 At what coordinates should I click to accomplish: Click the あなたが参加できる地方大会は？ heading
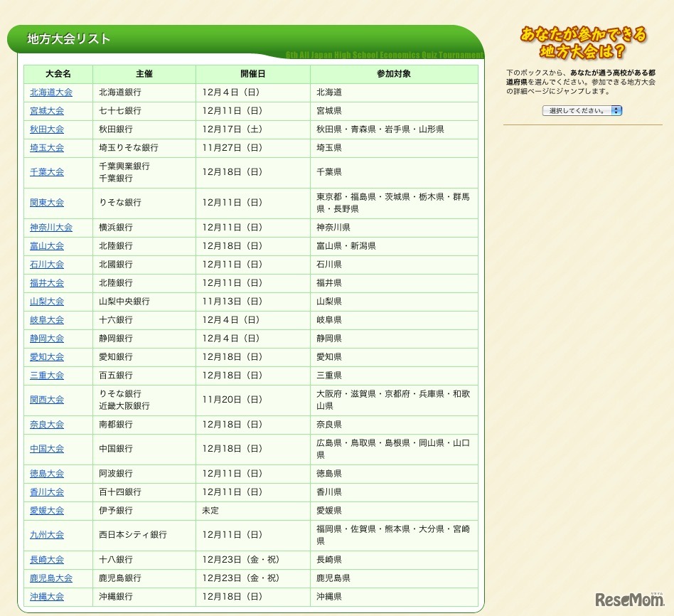coord(583,43)
